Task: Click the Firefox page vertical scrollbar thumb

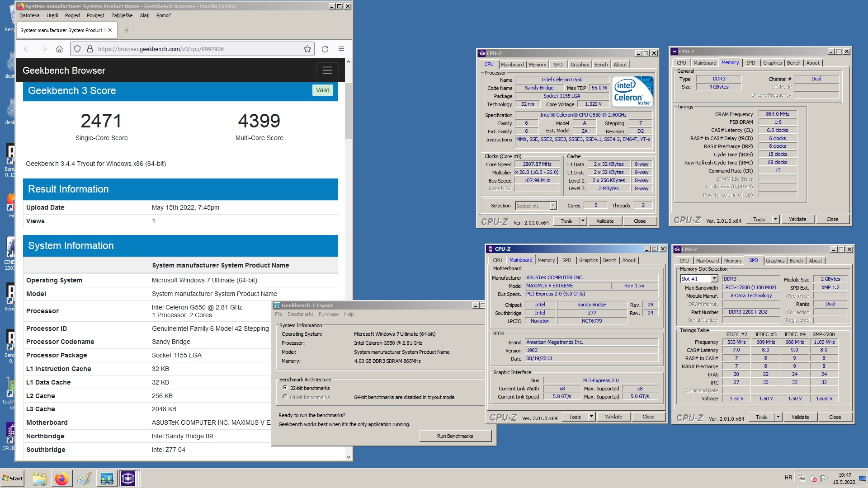Action: [348, 111]
